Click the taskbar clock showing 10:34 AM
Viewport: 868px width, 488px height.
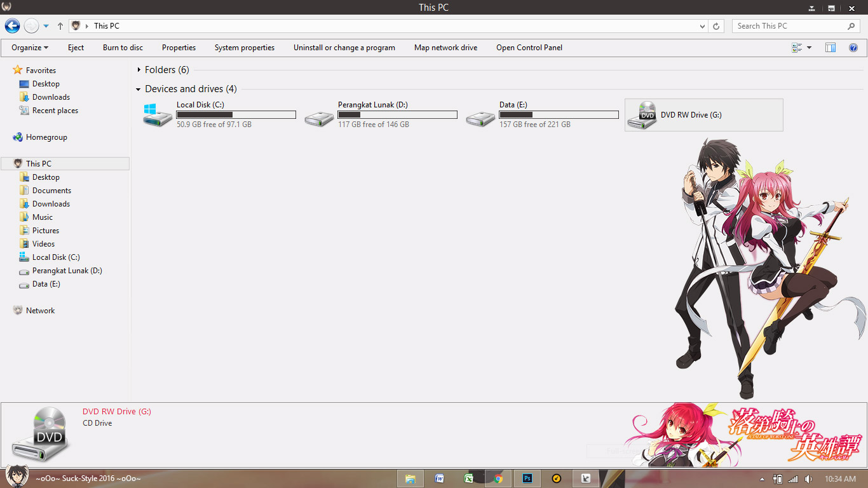tap(840, 479)
